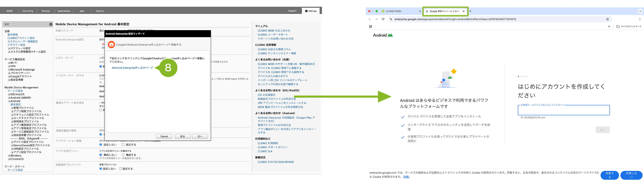This screenshot has height=181, width=644.
Task: Open CLOMO MDM のはじめかた manual link
Action: coord(274,31)
